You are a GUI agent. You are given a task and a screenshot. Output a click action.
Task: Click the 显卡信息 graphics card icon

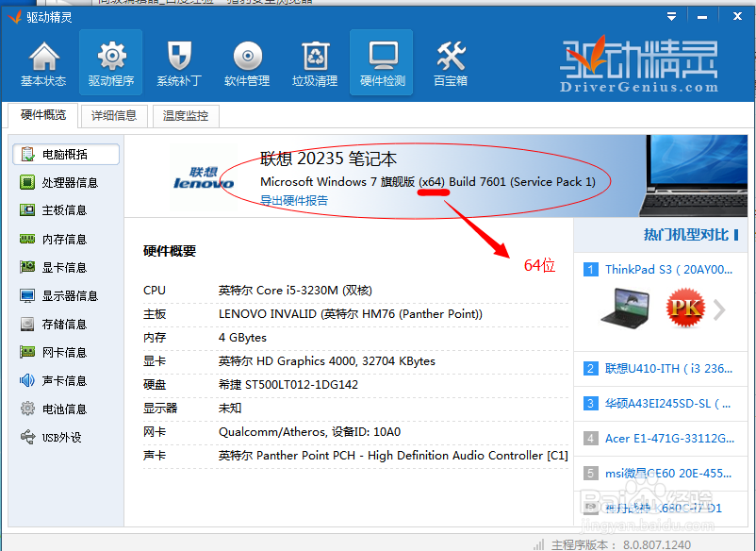coord(27,267)
